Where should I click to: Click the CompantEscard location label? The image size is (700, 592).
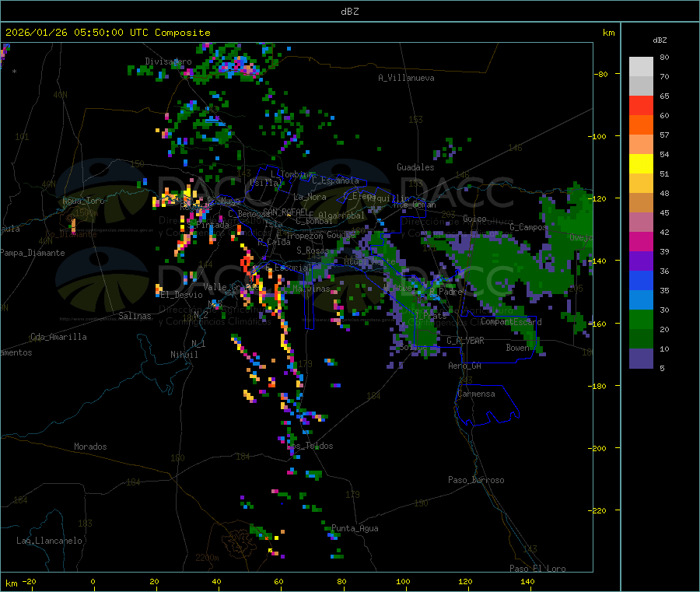511,321
